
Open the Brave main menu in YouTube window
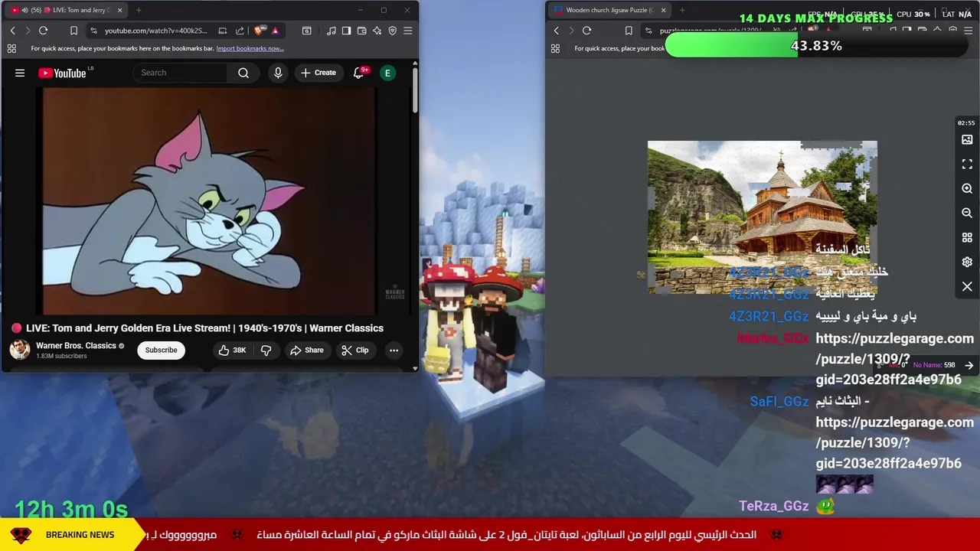coord(407,31)
